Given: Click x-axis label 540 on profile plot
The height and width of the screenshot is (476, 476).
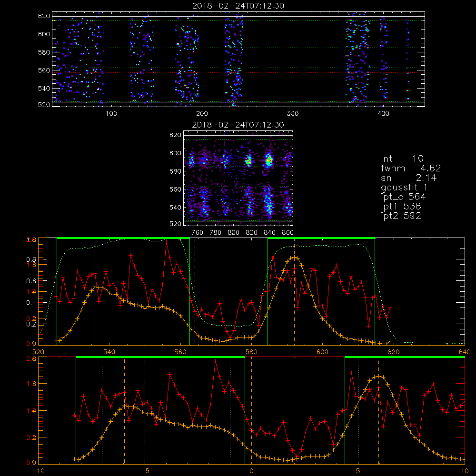Looking at the screenshot, I should (109, 352).
